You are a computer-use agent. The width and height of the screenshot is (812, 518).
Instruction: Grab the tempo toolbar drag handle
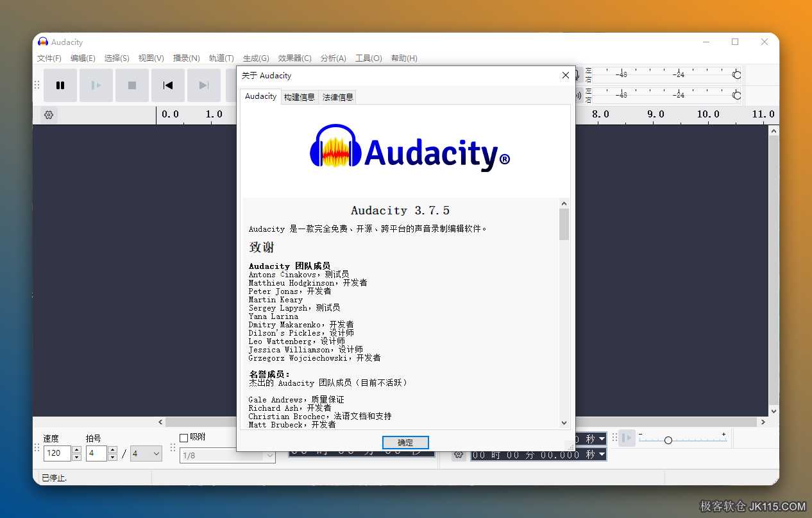(x=37, y=447)
